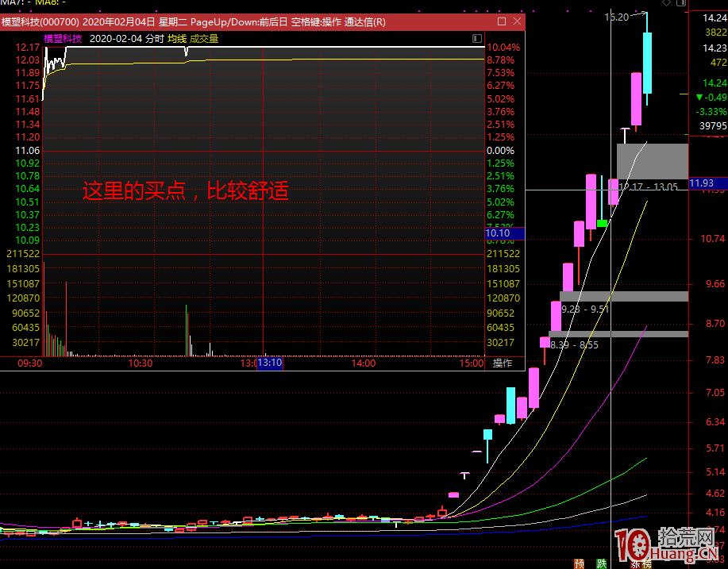Click the 榜 marker at chart bottom
Viewport: 728px width, 569px height.
[x=648, y=563]
